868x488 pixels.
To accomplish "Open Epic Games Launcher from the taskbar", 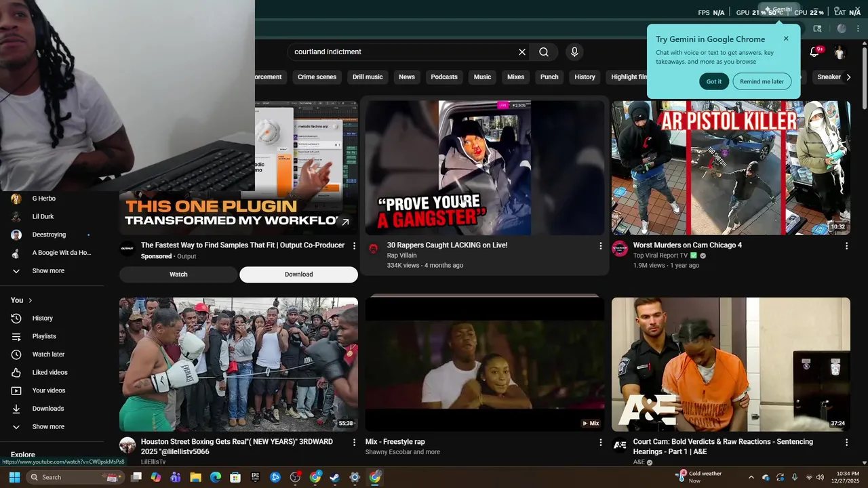I will point(255,477).
